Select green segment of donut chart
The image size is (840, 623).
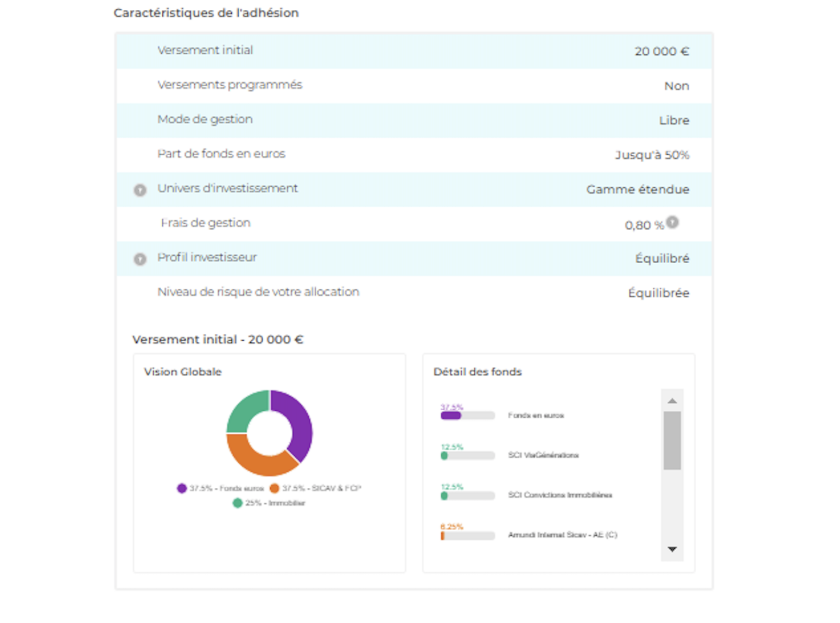245,411
